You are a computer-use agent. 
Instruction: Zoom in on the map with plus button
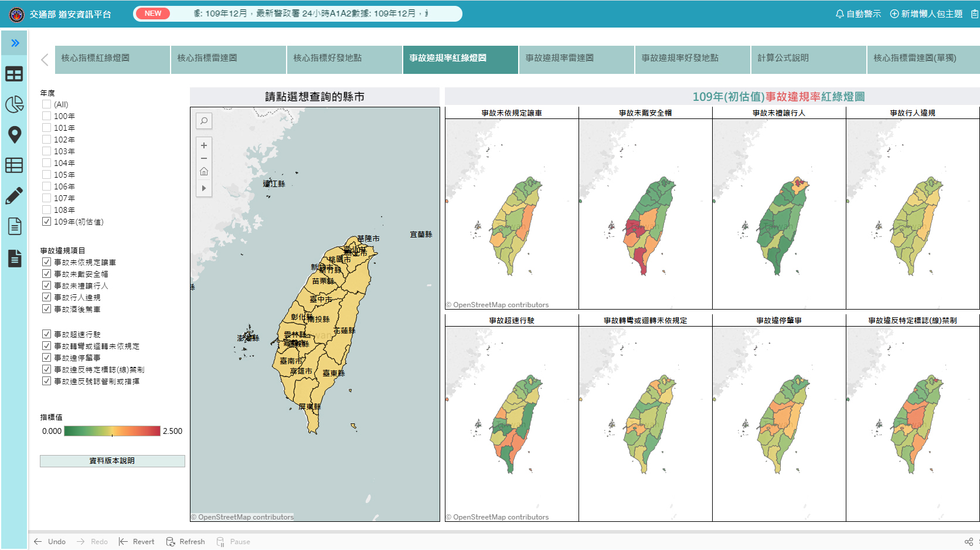[204, 145]
